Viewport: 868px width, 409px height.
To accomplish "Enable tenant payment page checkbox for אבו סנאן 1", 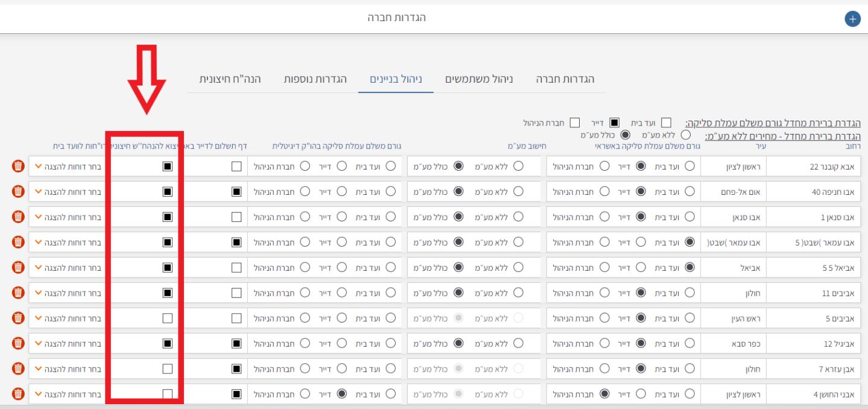I will [236, 217].
